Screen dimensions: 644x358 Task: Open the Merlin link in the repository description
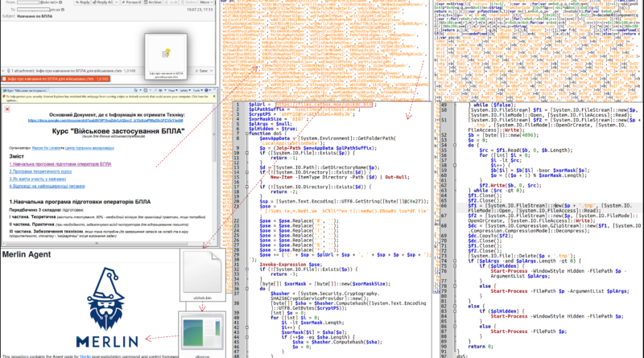(x=85, y=356)
